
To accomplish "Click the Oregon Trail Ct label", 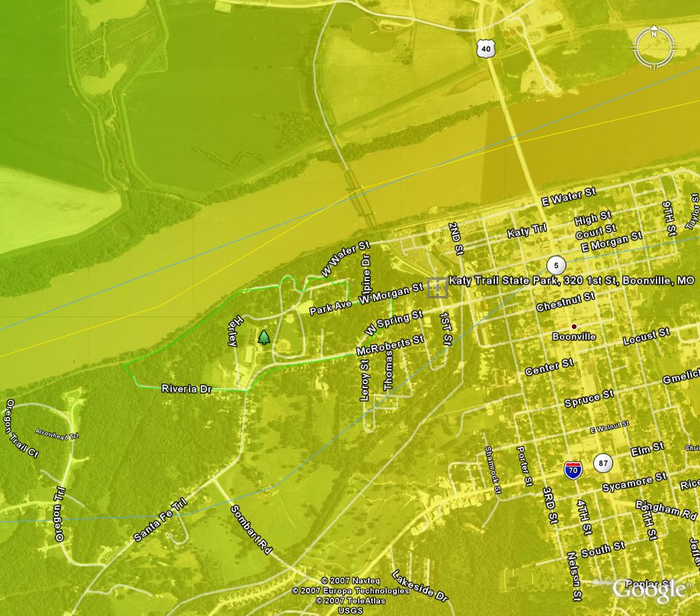I will pyautogui.click(x=21, y=428).
